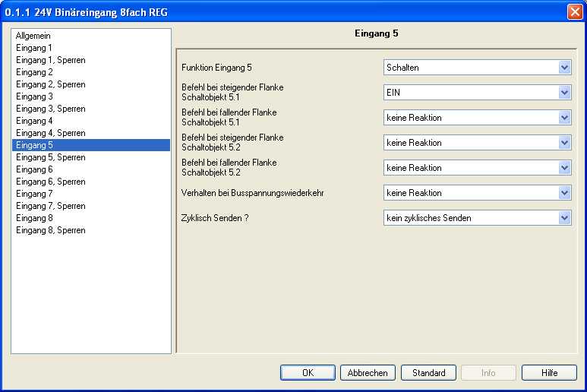Close the dialog with the X button
The image size is (587, 392).
[574, 11]
